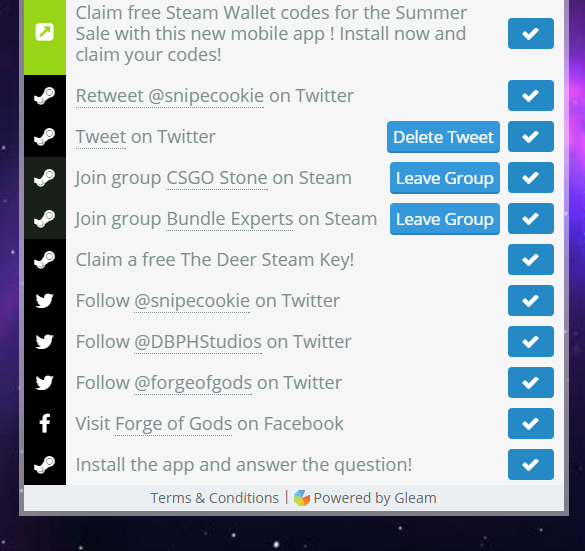Image resolution: width=585 pixels, height=551 pixels.
Task: Click Steam icon next to Tweet on Twitter
Action: point(45,137)
